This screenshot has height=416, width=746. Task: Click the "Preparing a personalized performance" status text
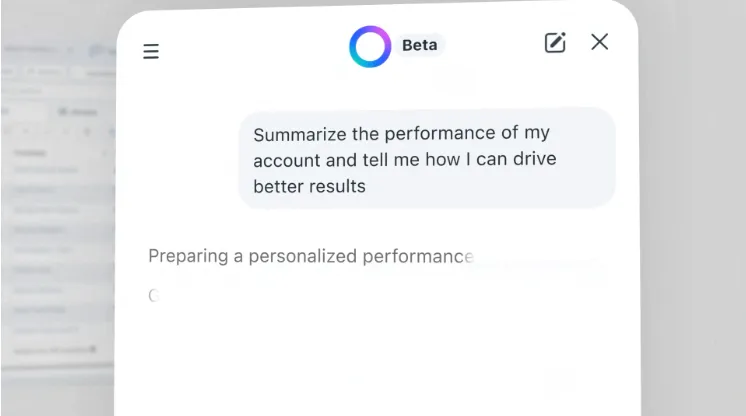(310, 256)
